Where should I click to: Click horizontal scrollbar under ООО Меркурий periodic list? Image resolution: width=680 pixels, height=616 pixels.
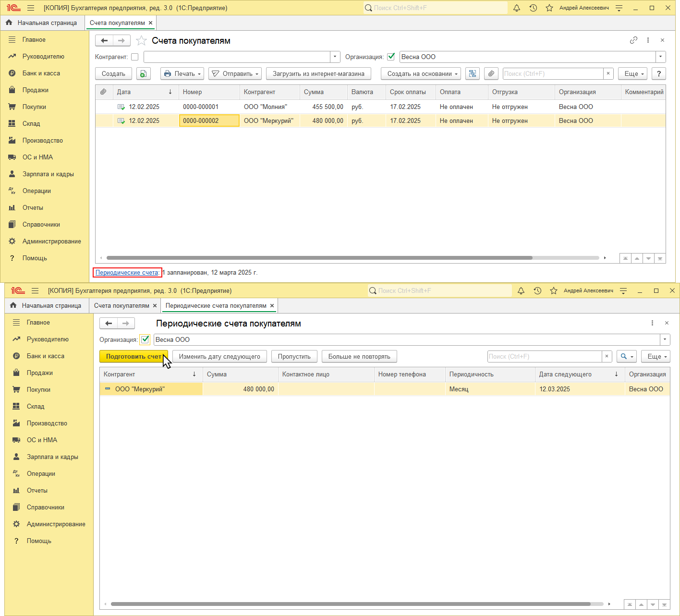tap(351, 604)
